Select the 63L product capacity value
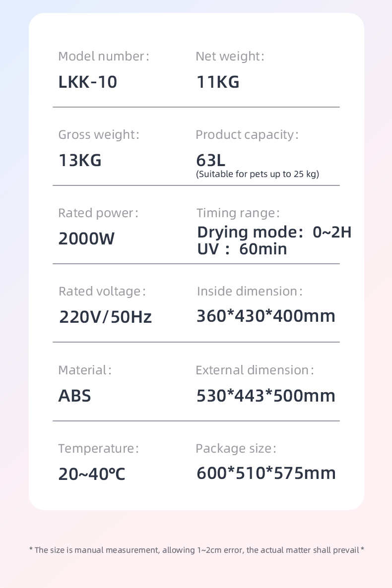The width and height of the screenshot is (392, 588). [x=211, y=161]
